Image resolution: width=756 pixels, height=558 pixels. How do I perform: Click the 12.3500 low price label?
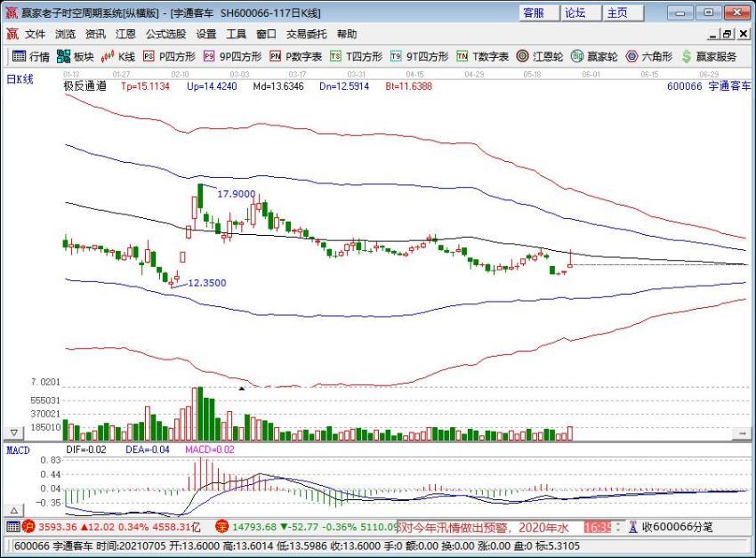[207, 283]
